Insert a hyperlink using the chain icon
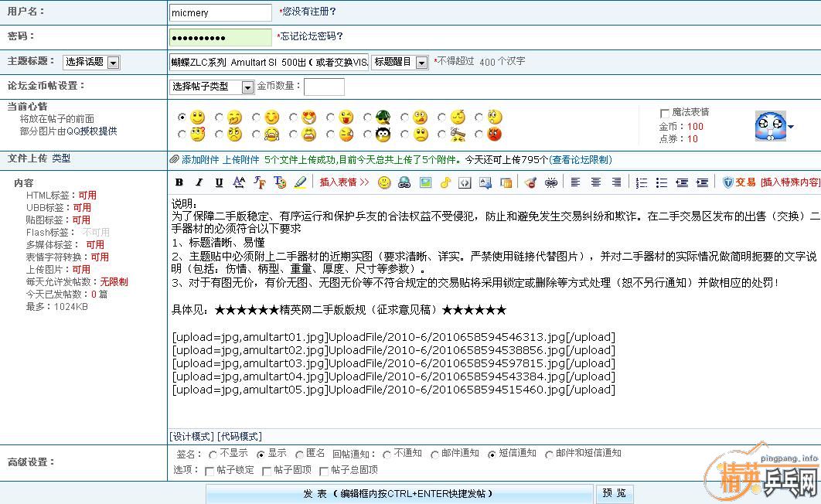The width and height of the screenshot is (821, 504). click(x=551, y=182)
